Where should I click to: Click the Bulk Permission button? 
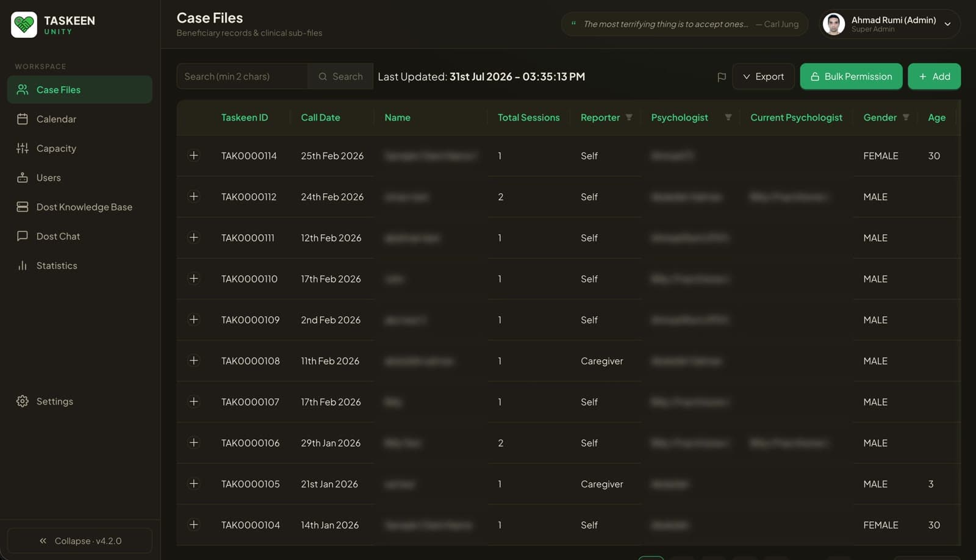(851, 76)
